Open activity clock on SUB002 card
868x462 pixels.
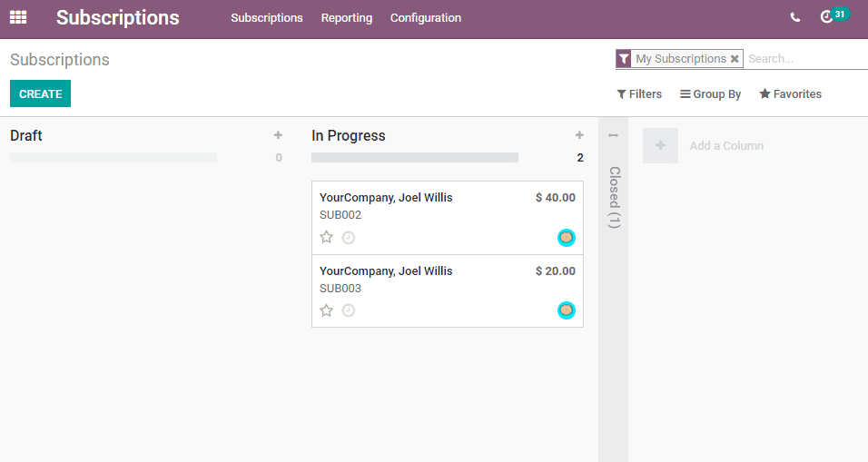348,238
